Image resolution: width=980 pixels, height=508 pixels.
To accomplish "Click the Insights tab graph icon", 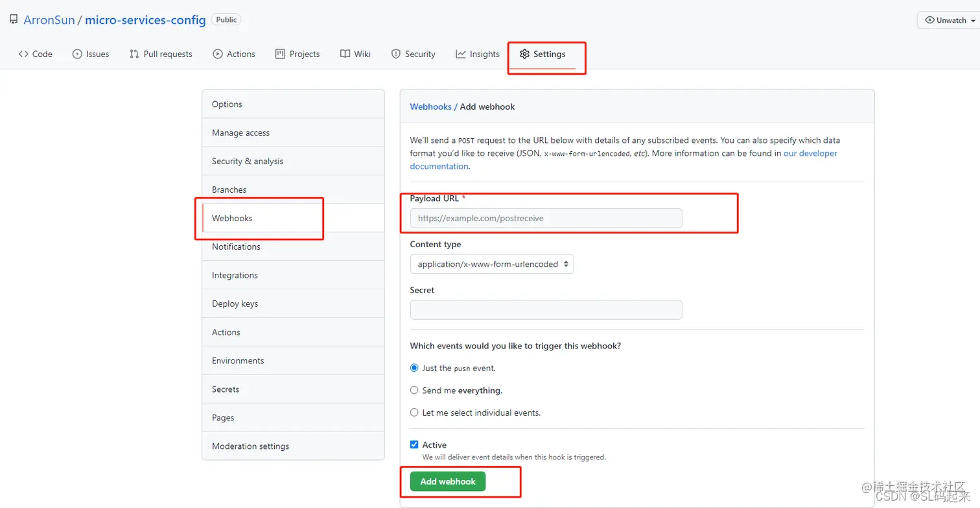I will click(x=461, y=54).
